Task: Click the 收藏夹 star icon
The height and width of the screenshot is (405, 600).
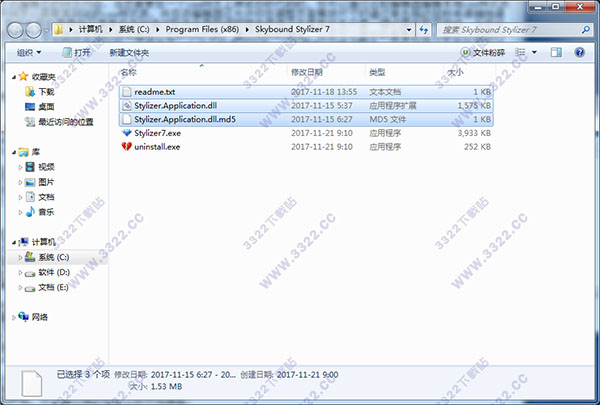Action: click(23, 76)
